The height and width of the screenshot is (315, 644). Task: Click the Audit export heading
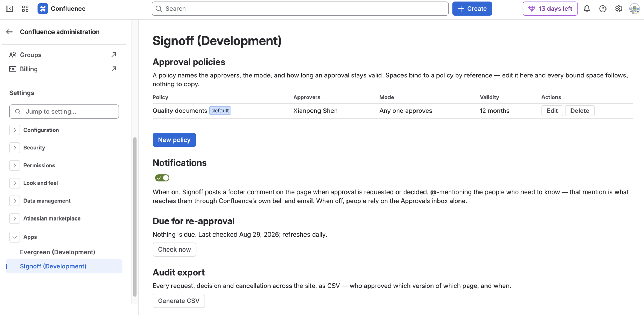178,272
